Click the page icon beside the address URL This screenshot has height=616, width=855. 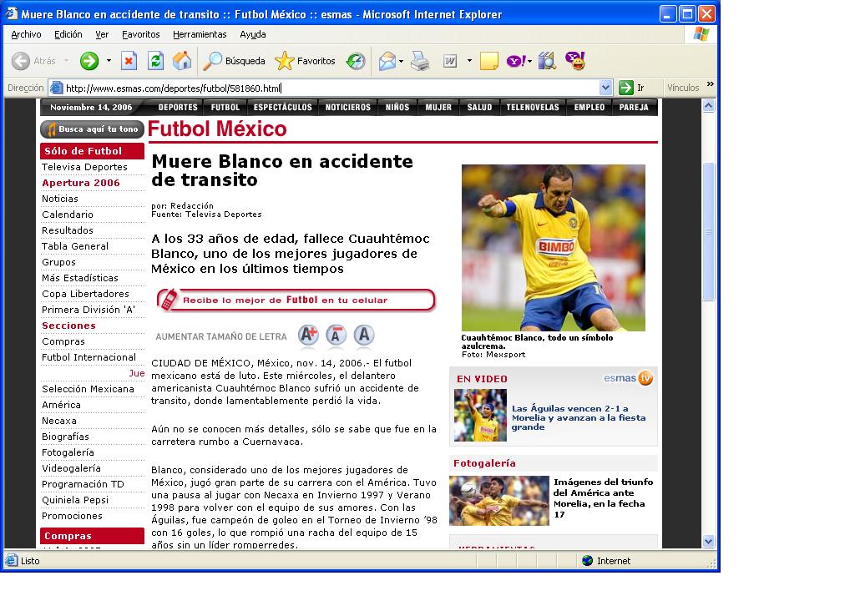point(56,88)
